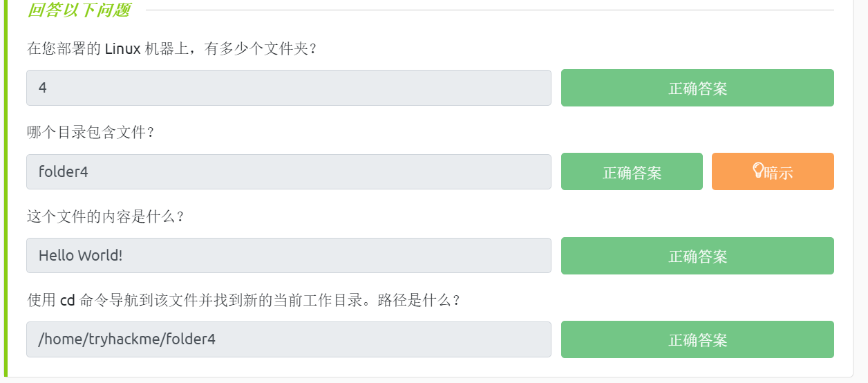Click the orange 暗示 hint button
868x383 pixels.
click(x=773, y=171)
